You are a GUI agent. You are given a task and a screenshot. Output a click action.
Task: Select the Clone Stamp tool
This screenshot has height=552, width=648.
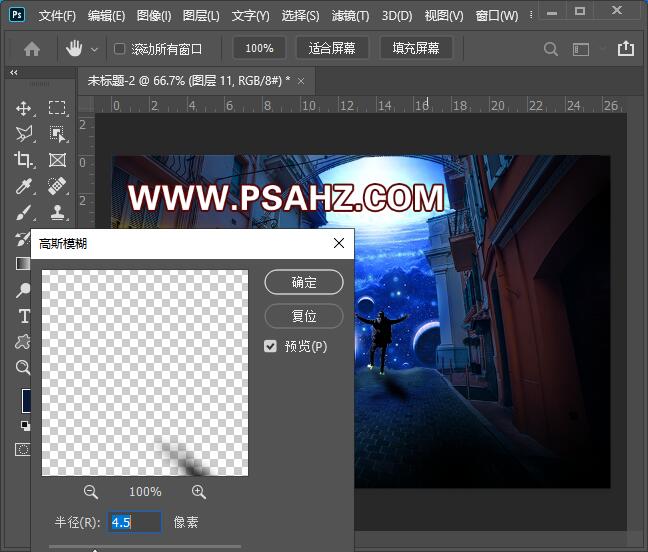[57, 212]
